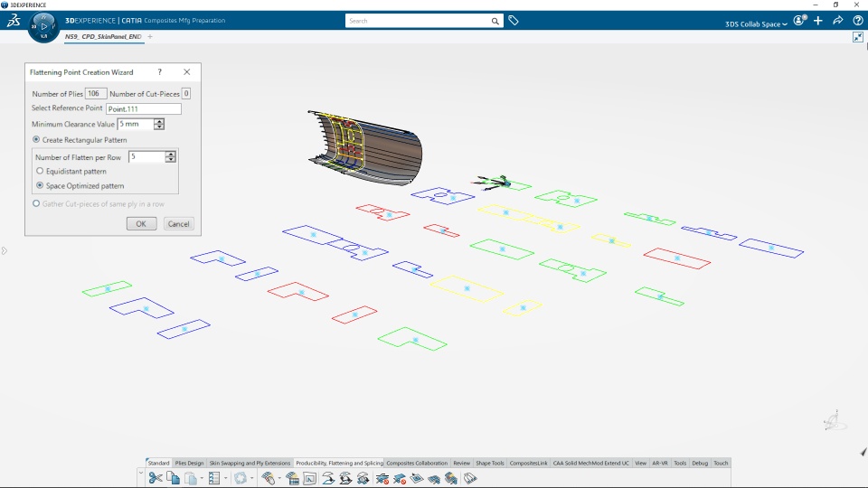868x488 pixels.
Task: Switch to the Plies Design tab
Action: [189, 463]
